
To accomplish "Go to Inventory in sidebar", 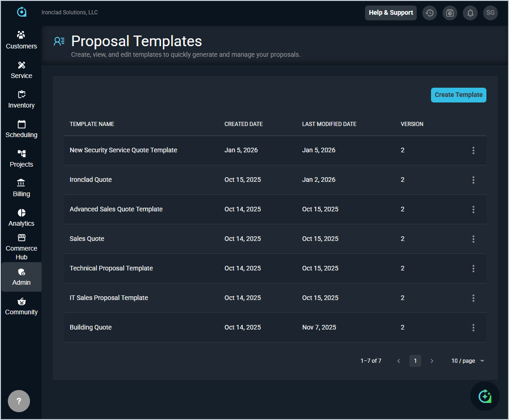I will click(21, 99).
